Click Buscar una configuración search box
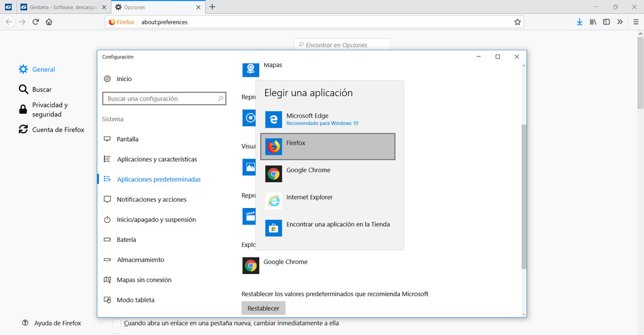Viewport: 644px width, 335px height. tap(164, 99)
